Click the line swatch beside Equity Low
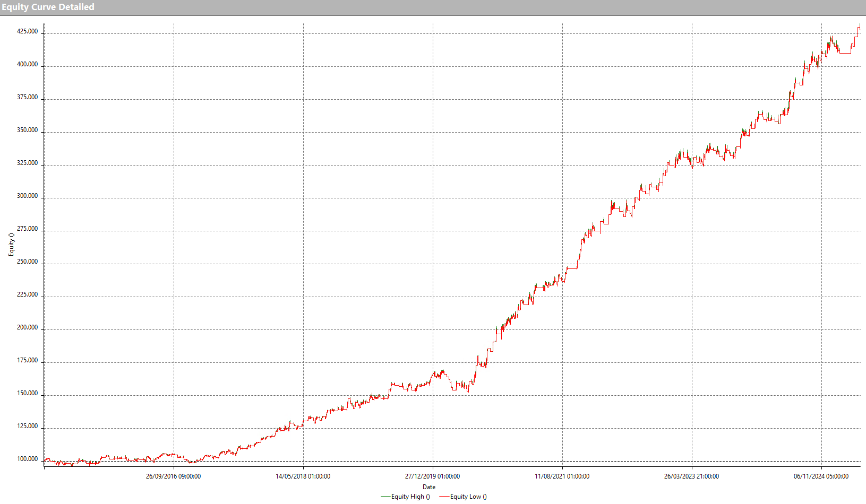This screenshot has width=866, height=504. click(444, 497)
